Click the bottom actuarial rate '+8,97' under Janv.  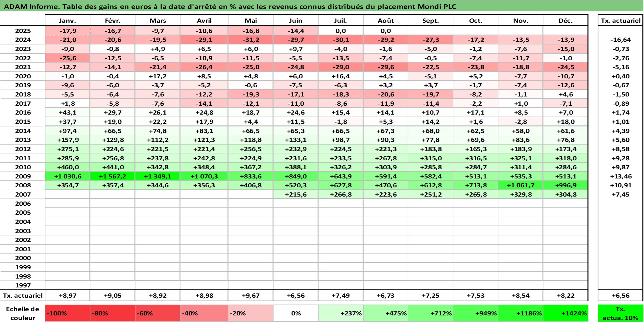[x=67, y=295]
